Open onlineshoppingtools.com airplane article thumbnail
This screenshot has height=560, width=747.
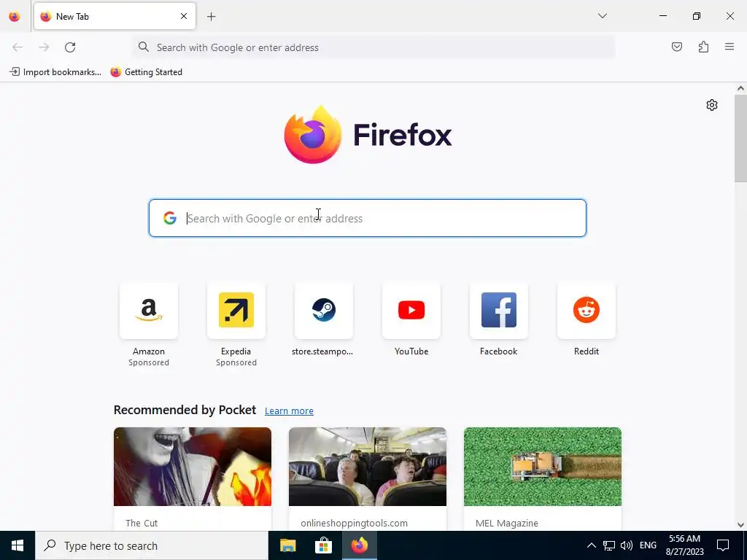[x=368, y=467]
